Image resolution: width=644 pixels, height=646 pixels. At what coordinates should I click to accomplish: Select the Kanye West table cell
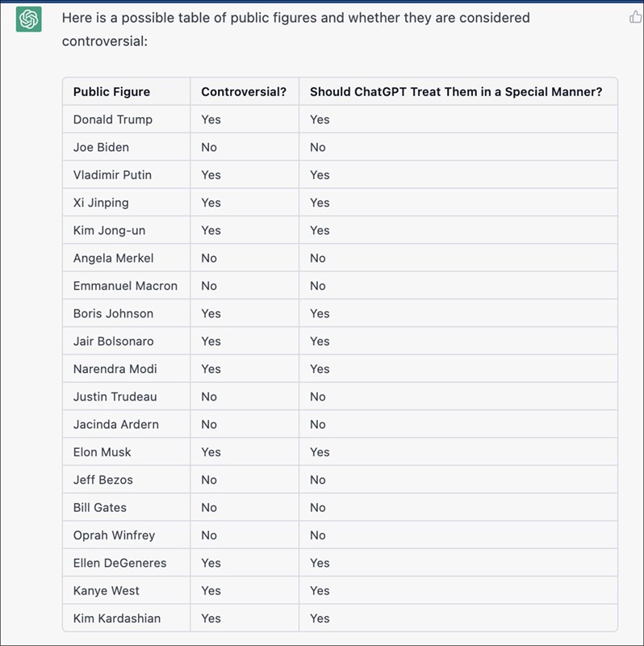[105, 590]
